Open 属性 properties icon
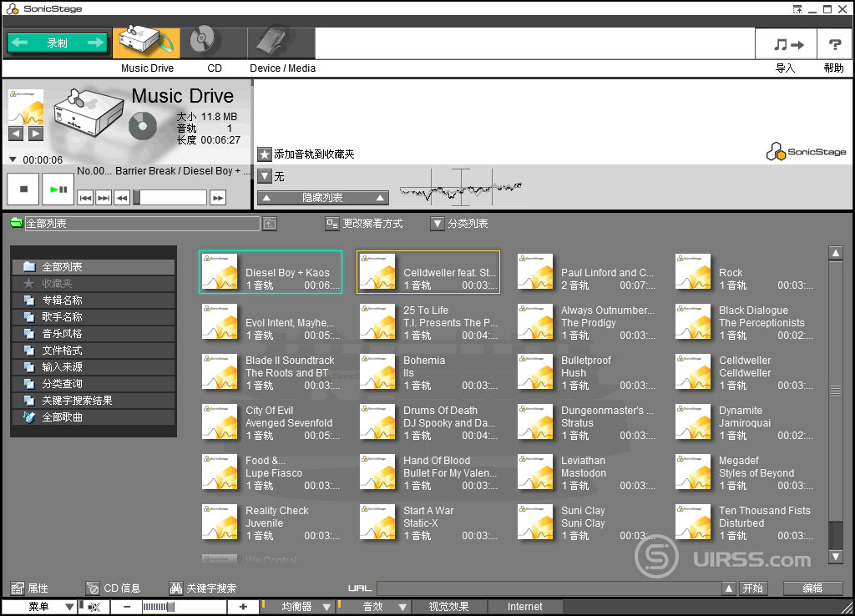Viewport: 855px width, 616px height. tap(18, 588)
